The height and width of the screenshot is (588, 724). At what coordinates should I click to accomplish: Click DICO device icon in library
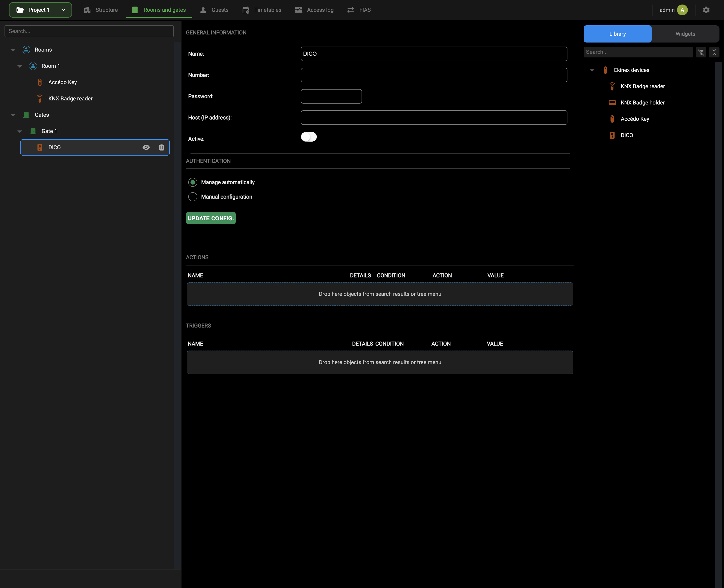click(612, 135)
